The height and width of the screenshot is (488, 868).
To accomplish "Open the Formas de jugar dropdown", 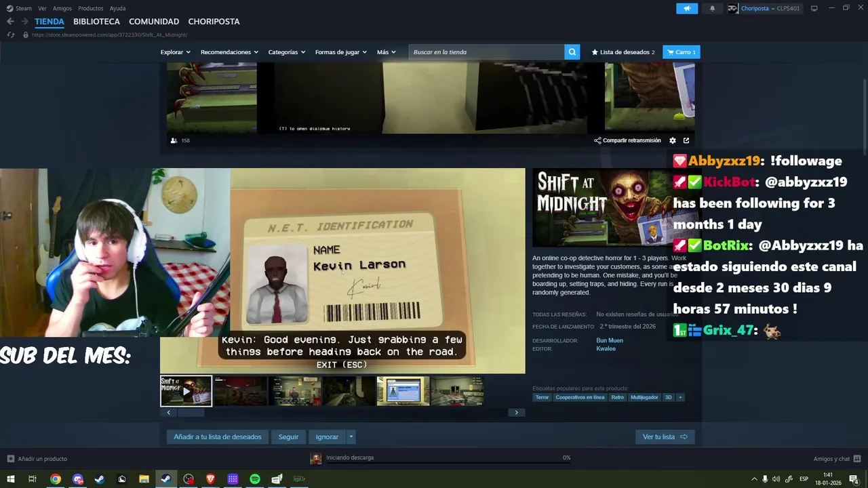I will point(340,52).
